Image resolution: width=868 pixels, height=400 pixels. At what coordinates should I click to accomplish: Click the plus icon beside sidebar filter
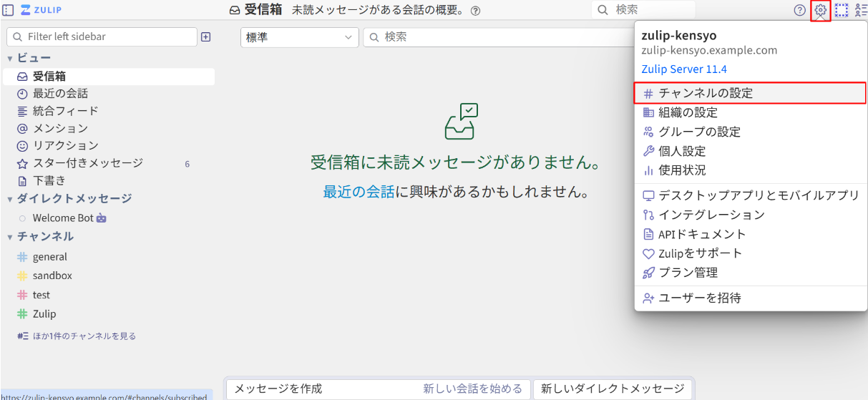click(x=206, y=36)
